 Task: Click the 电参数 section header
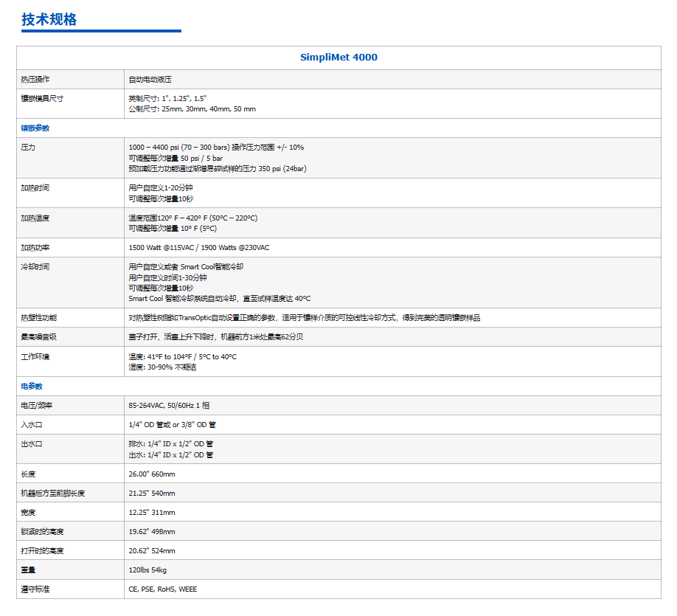tap(32, 386)
